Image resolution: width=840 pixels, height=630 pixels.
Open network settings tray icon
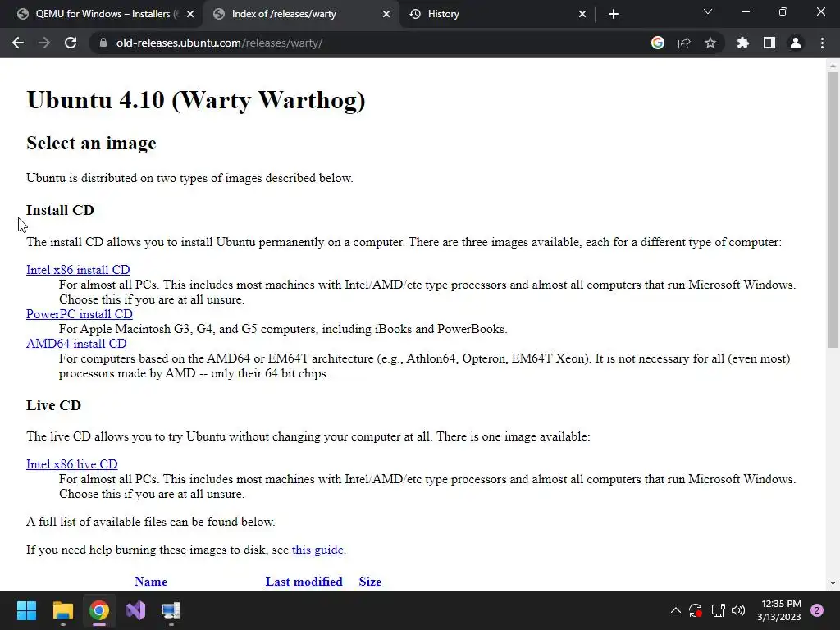(x=718, y=610)
